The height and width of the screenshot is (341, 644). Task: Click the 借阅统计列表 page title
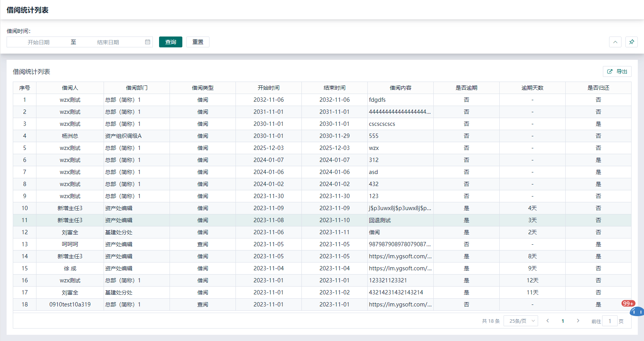[x=28, y=10]
